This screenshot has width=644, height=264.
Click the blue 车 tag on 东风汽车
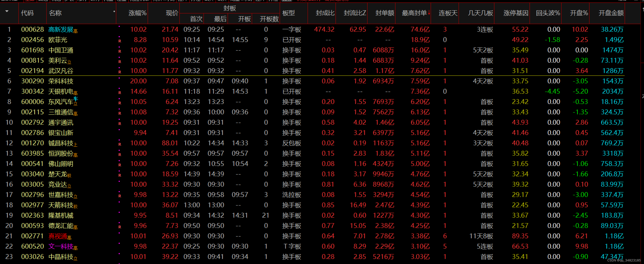point(76,99)
